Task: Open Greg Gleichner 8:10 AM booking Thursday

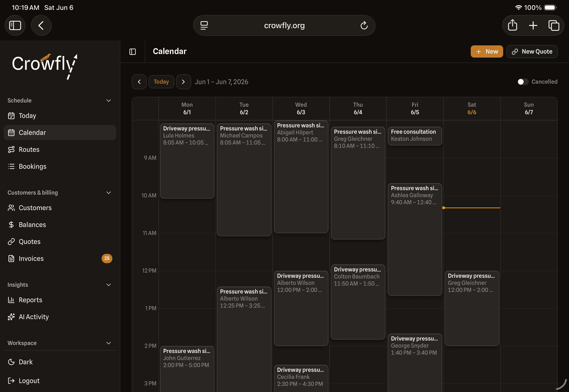Action: [358, 183]
